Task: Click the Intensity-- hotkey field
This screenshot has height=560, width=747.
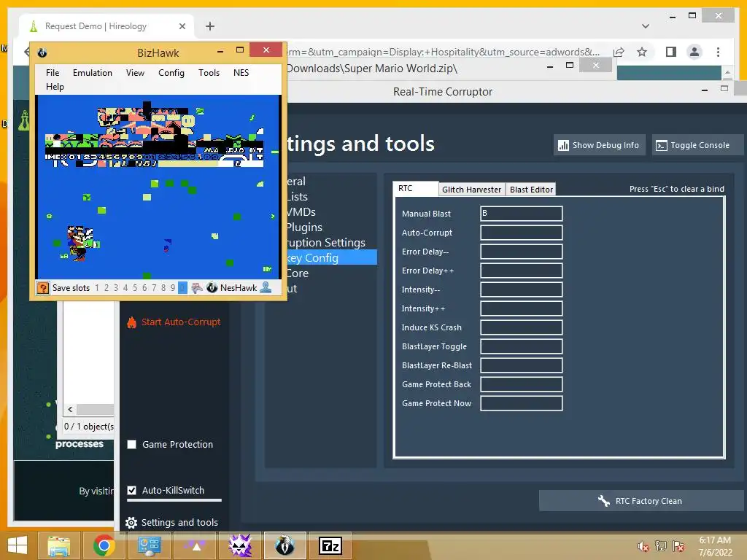Action: click(521, 289)
